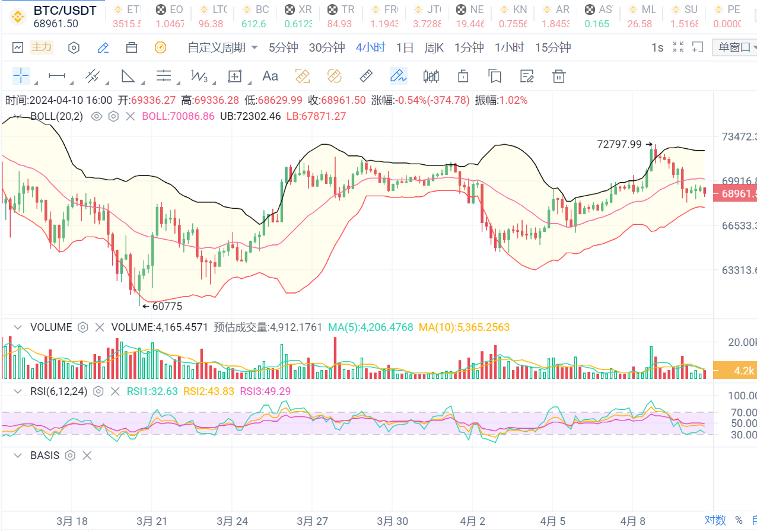Toggle the % percentage scale
Image resolution: width=757 pixels, height=532 pixels.
pos(739,520)
